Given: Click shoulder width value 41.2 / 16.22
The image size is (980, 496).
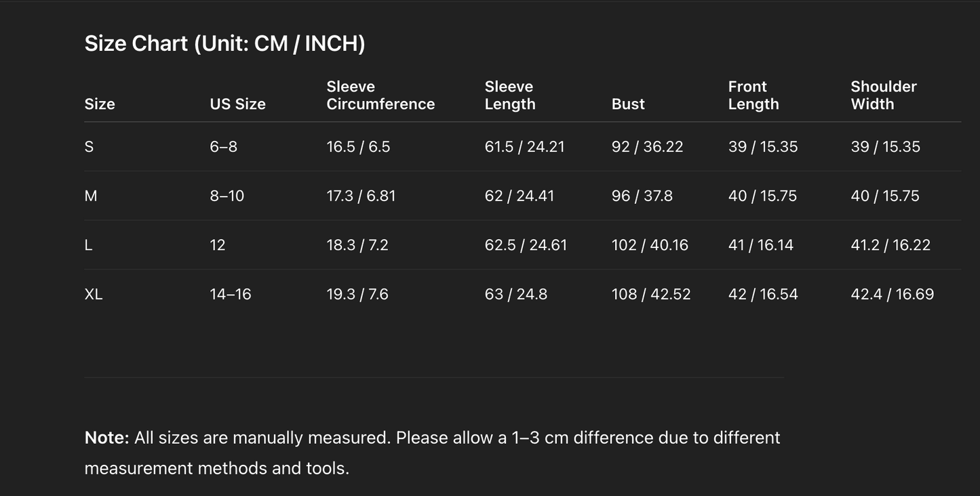Looking at the screenshot, I should click(890, 245).
